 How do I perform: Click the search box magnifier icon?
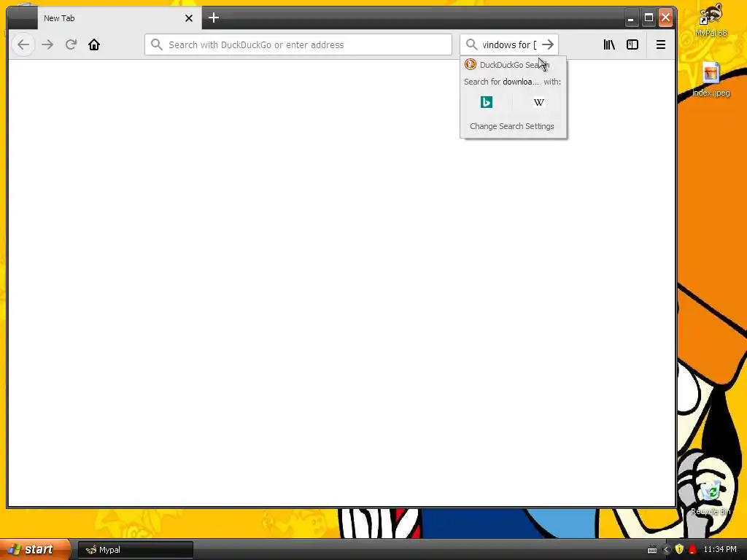[472, 44]
